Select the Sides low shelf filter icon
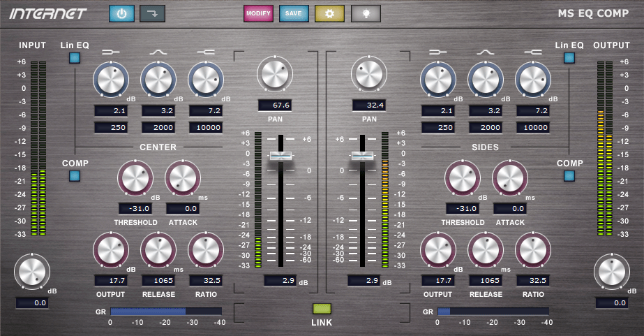The image size is (644, 336). (437, 52)
